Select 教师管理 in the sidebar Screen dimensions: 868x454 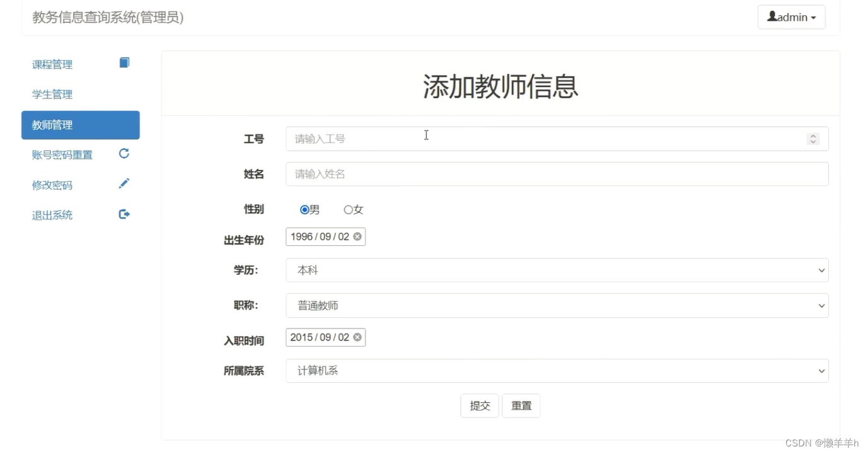81,125
